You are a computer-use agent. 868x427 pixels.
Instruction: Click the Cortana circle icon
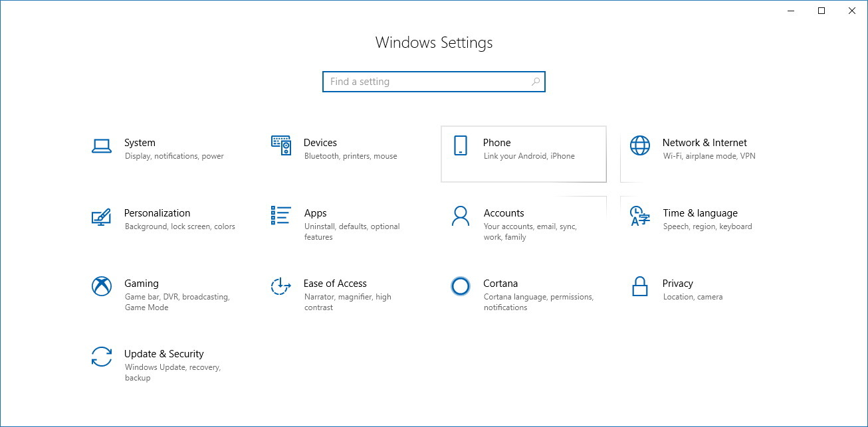(x=460, y=286)
